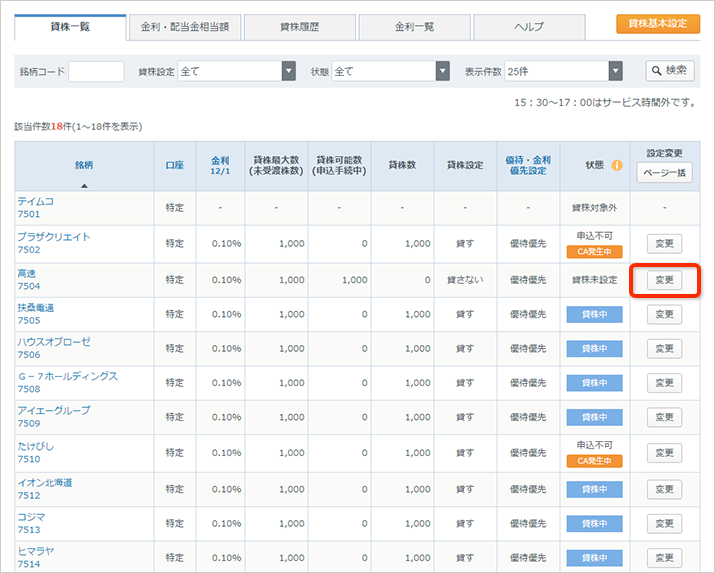Image resolution: width=715 pixels, height=573 pixels.
Task: Go to the ヘルプ tab
Action: coord(529,25)
